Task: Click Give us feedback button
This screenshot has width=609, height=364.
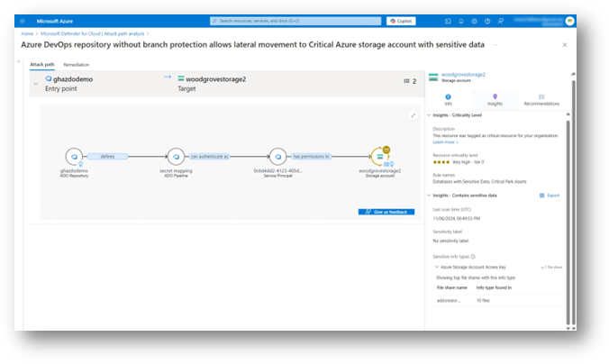Action: [x=386, y=212]
